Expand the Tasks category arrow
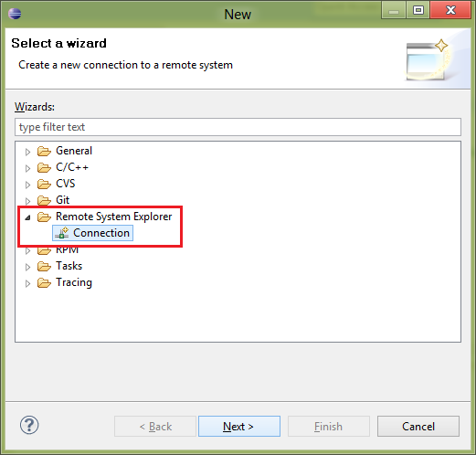Image resolution: width=476 pixels, height=455 pixels. point(27,267)
